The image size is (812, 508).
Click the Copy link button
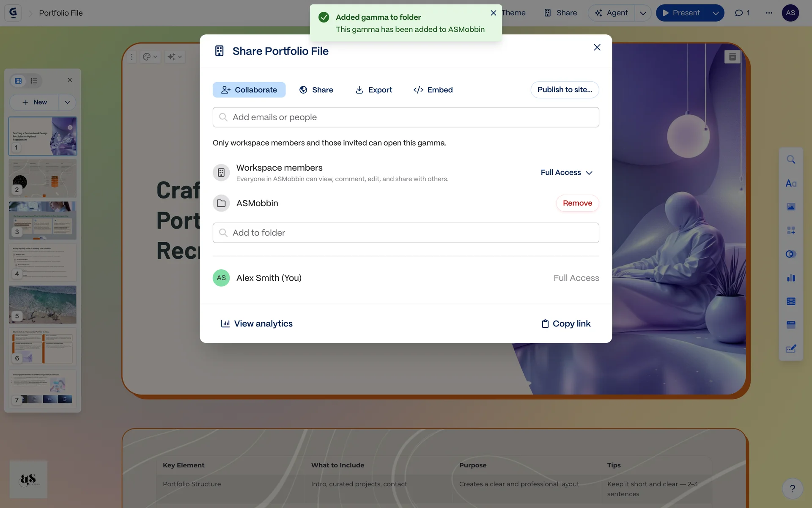pyautogui.click(x=566, y=324)
